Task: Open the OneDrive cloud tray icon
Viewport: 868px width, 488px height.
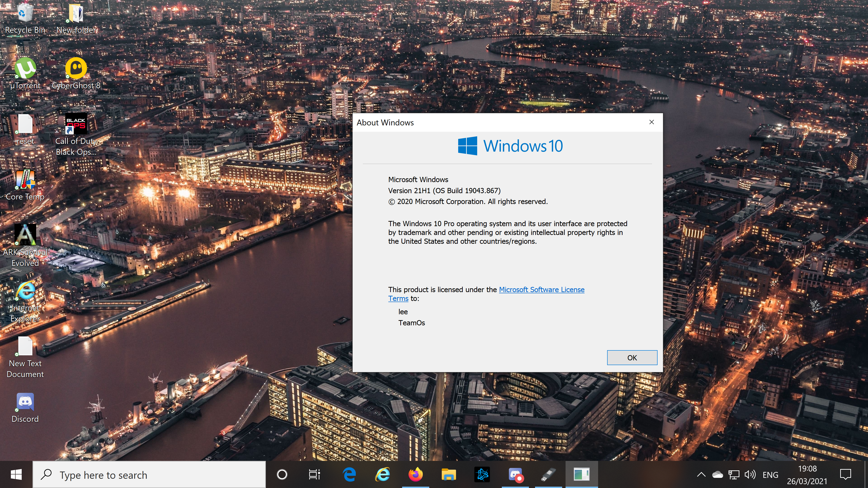Action: (x=717, y=475)
